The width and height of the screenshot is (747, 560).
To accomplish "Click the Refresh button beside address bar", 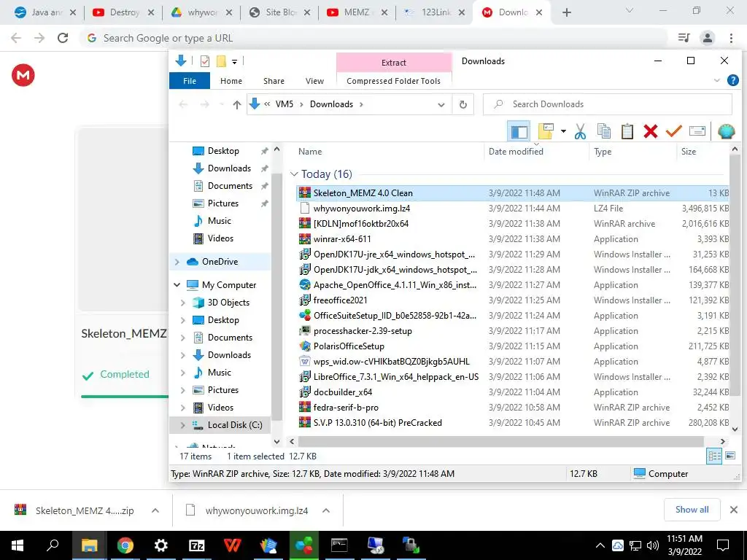I will [462, 104].
